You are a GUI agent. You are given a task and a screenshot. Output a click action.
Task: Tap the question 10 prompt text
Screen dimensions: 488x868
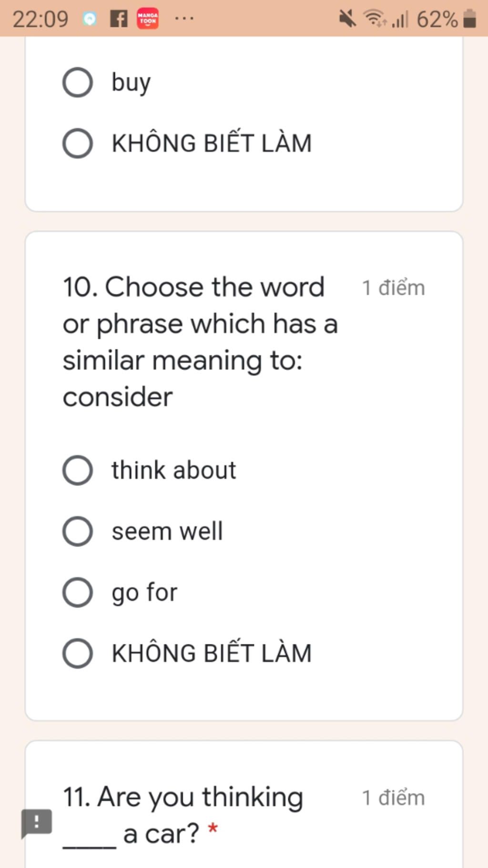[200, 341]
